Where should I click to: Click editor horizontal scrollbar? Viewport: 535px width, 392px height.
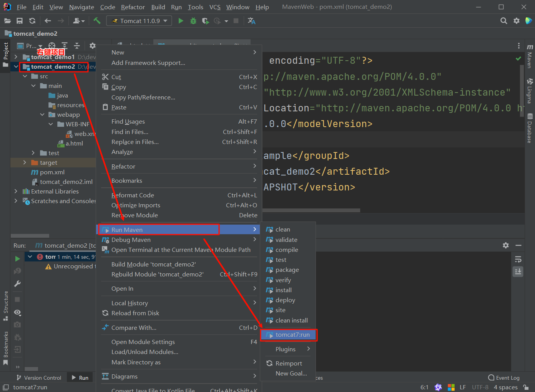[311, 210]
